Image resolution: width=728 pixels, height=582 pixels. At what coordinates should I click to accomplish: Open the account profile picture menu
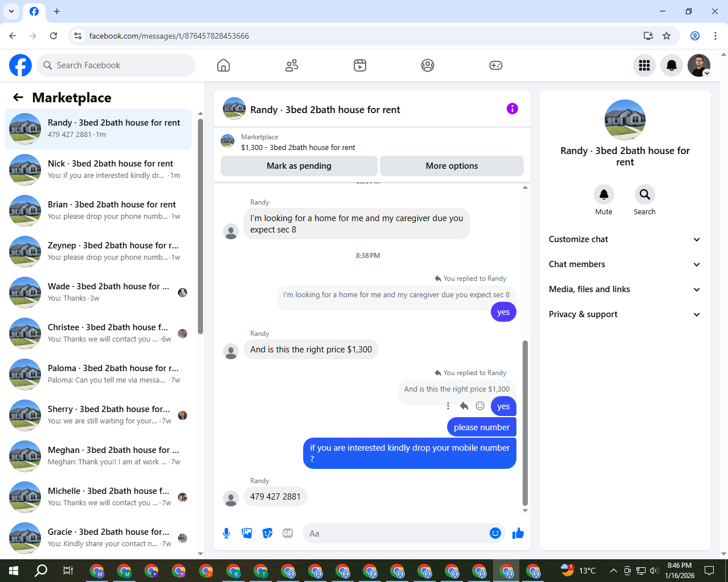(x=699, y=65)
